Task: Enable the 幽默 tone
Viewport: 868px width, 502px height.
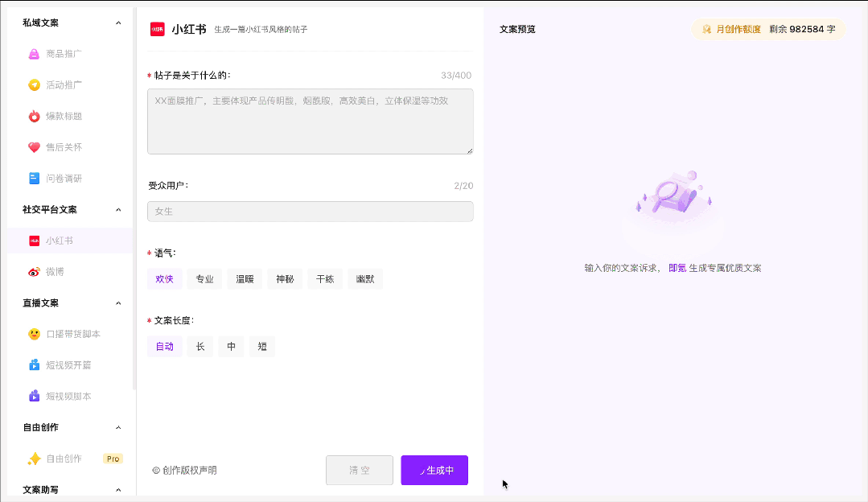Action: pyautogui.click(x=364, y=278)
